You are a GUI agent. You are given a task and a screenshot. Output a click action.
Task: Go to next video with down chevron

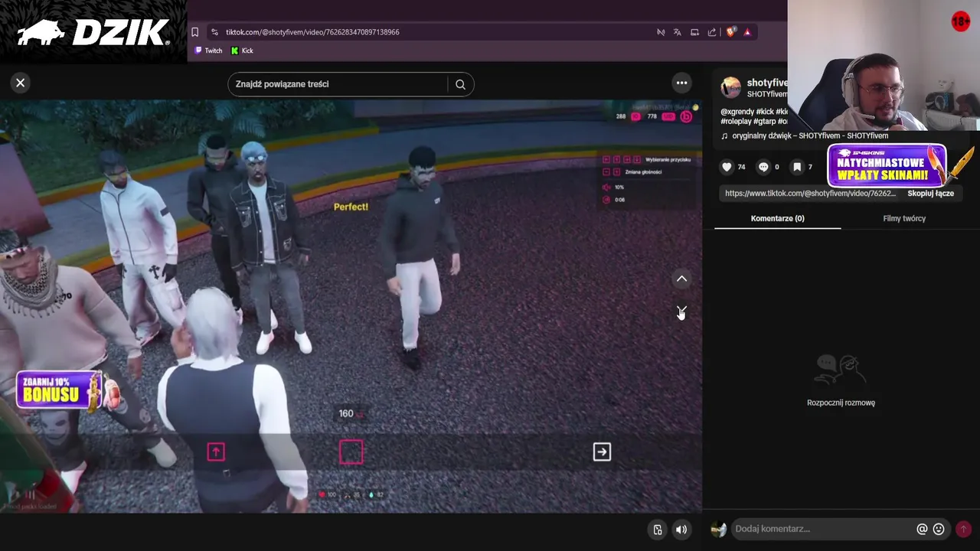681,311
